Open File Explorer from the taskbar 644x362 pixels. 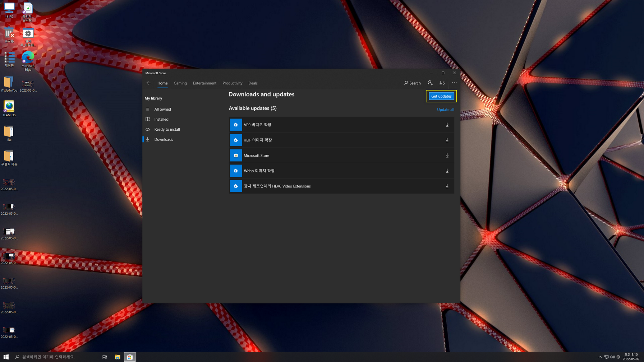pos(117,357)
